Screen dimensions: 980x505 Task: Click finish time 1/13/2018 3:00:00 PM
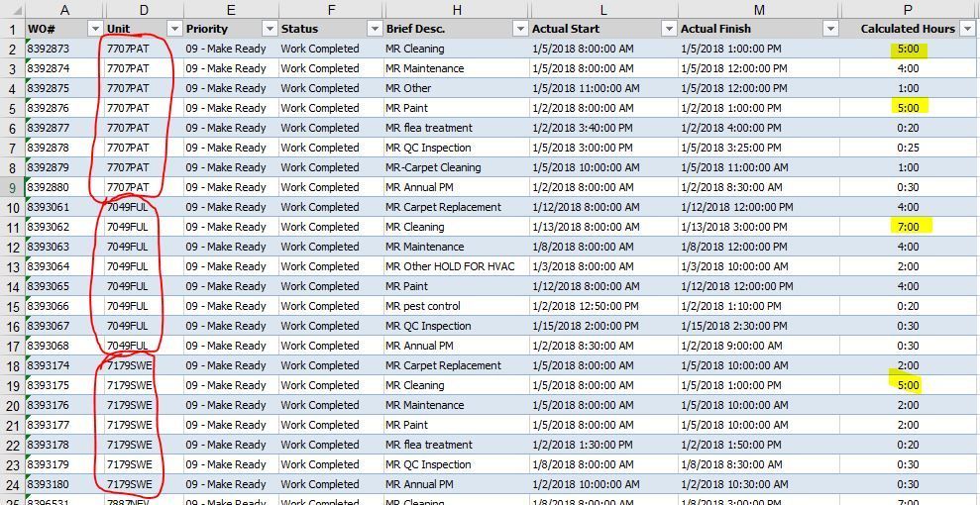point(759,227)
